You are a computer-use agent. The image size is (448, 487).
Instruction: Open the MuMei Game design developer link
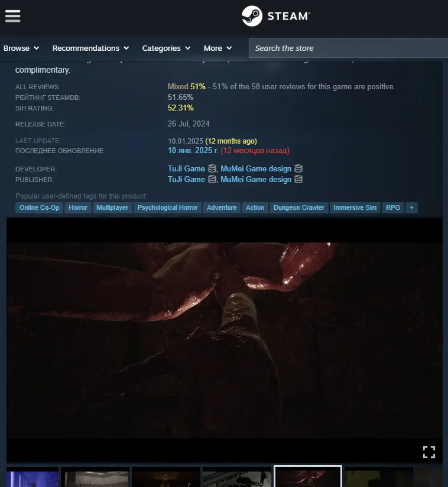pyautogui.click(x=256, y=168)
